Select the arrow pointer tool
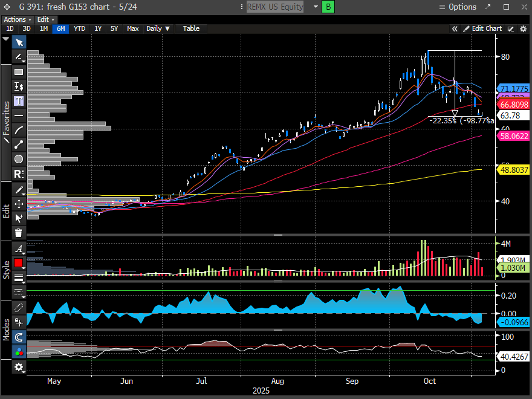This screenshot has height=399, width=532. 19,42
